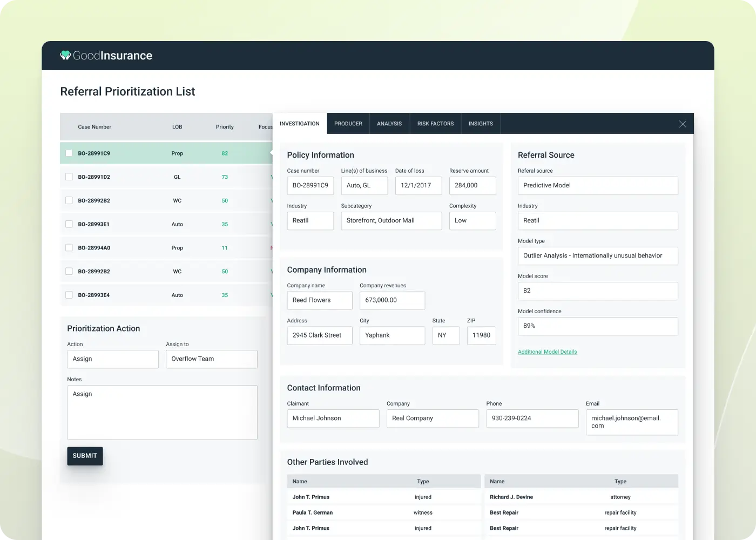This screenshot has height=540, width=756.
Task: Show the Insights tab
Action: (x=481, y=124)
